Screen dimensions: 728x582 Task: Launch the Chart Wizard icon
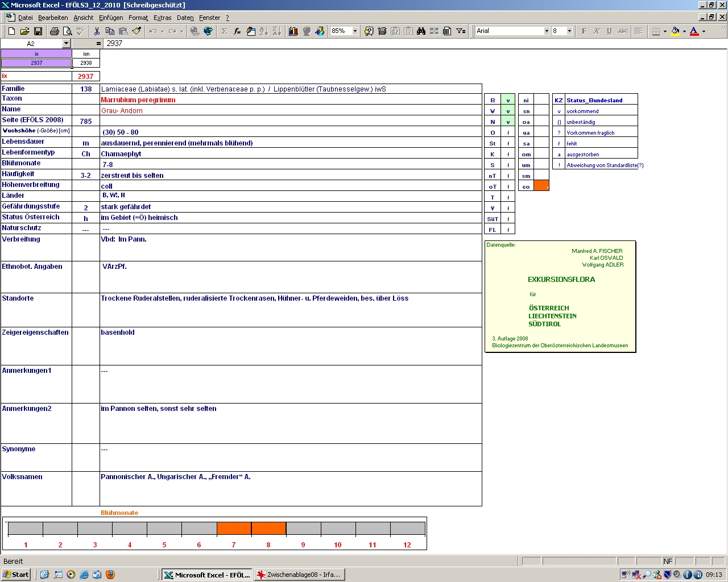point(293,31)
